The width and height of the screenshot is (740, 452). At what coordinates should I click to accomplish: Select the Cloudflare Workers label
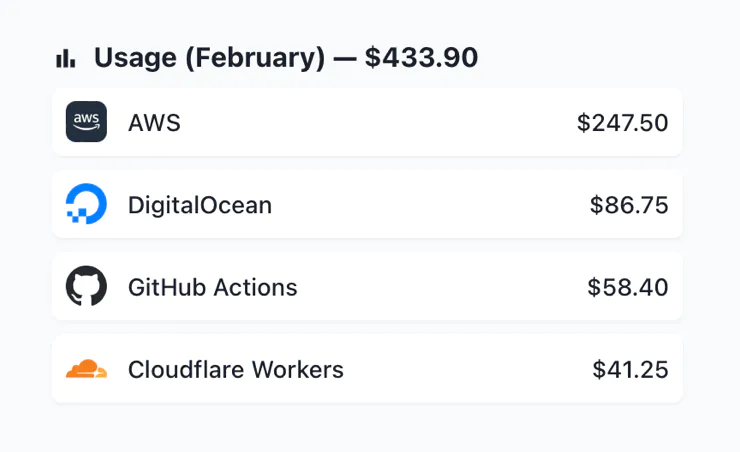[236, 369]
